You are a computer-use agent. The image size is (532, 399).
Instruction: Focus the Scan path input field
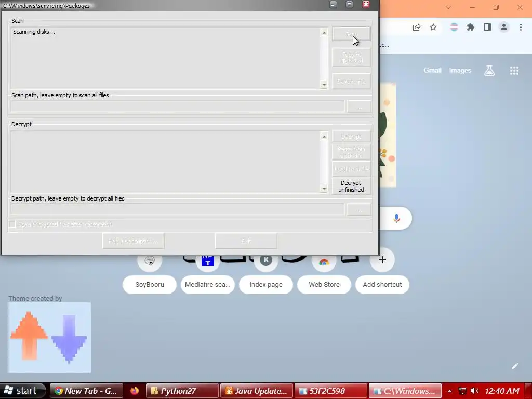click(x=178, y=107)
